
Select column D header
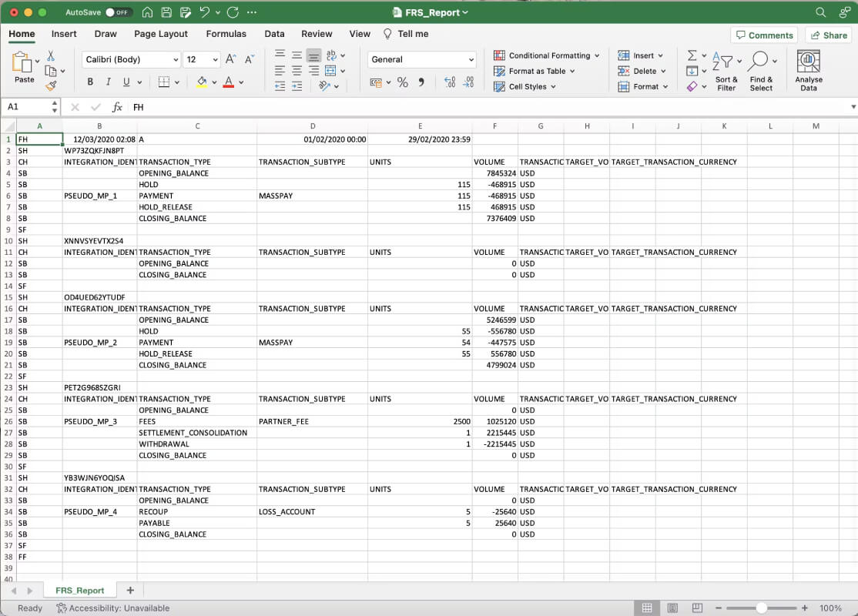pyautogui.click(x=313, y=126)
